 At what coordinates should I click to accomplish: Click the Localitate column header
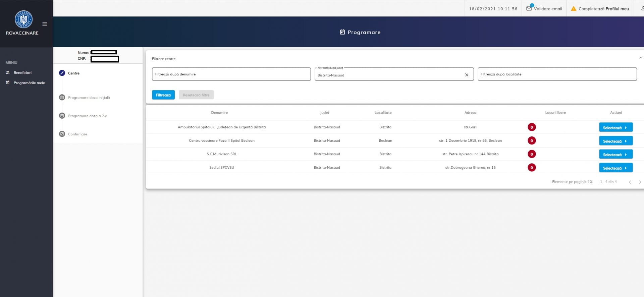(x=383, y=113)
